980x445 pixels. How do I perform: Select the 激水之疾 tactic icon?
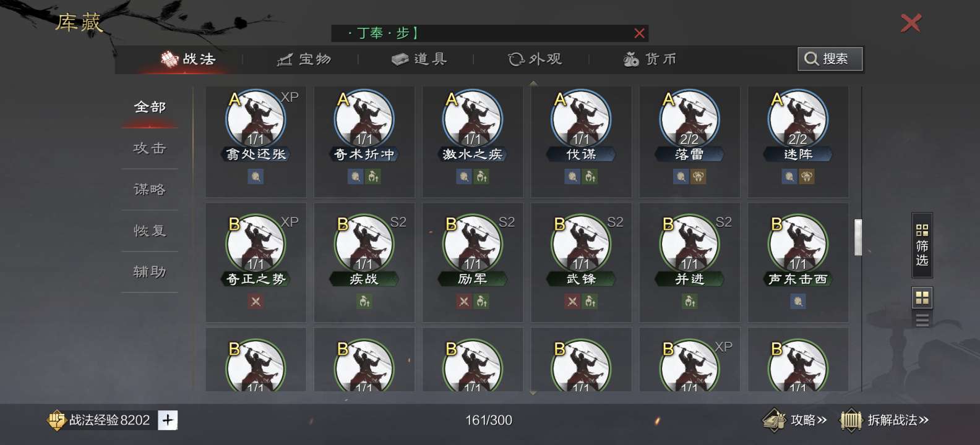coord(473,119)
